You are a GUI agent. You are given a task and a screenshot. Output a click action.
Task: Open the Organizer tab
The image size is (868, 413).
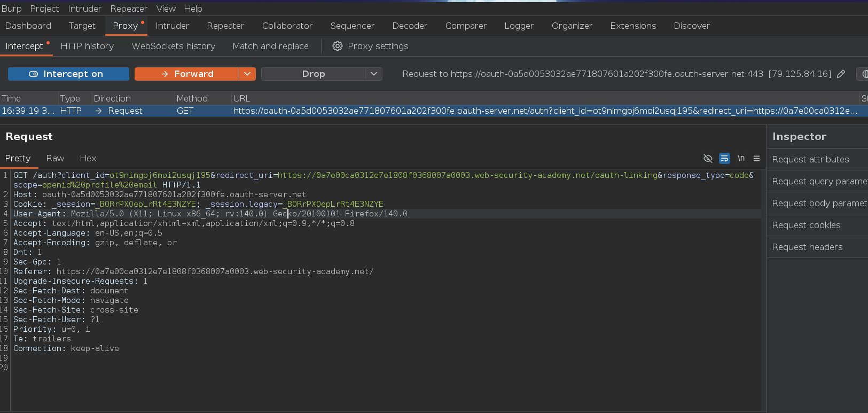coord(572,26)
